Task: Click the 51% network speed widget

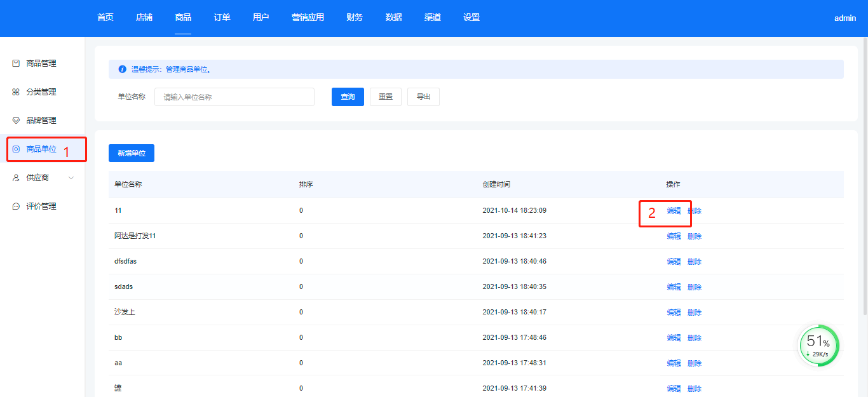Action: (818, 346)
